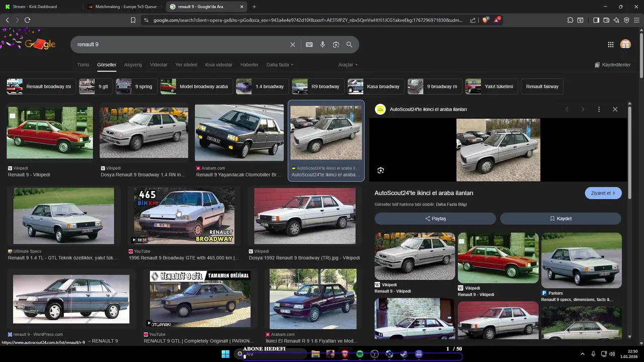Screen dimensions: 644x362
Task: Open the on-screen keyboard input tool
Action: (x=309, y=44)
